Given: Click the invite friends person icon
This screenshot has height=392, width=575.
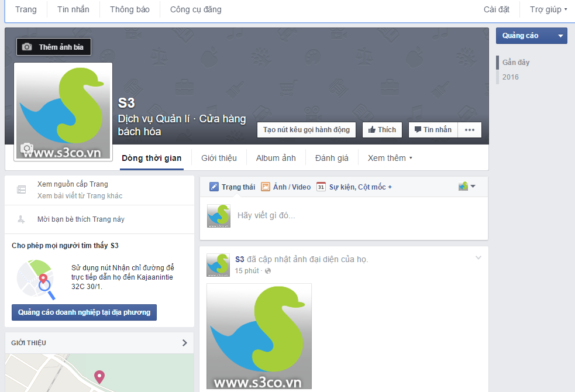Looking at the screenshot, I should point(21,219).
